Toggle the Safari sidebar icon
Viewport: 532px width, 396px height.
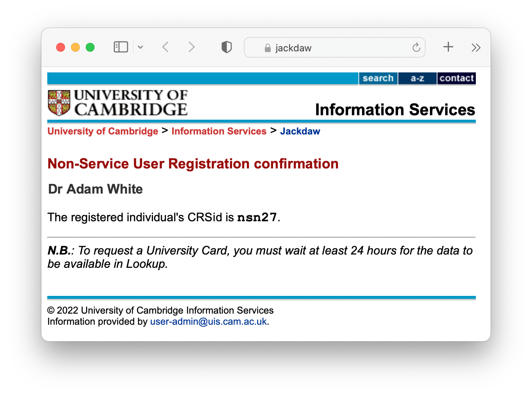(x=121, y=47)
